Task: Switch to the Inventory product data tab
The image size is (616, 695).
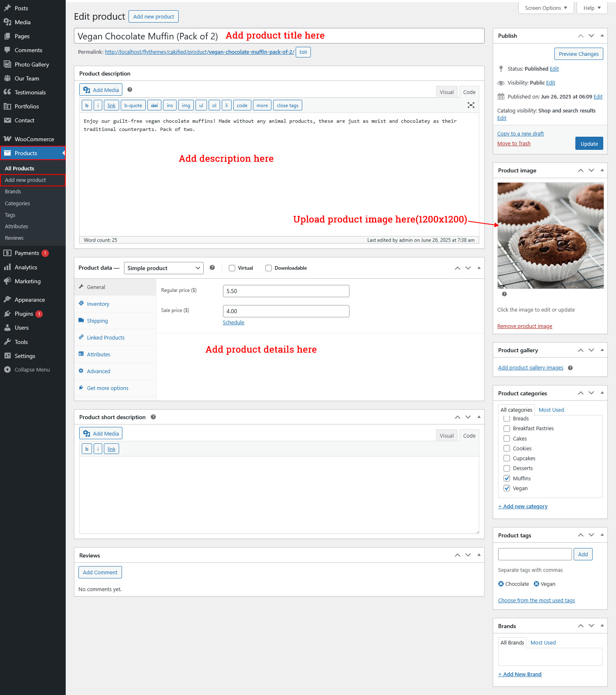Action: (98, 304)
